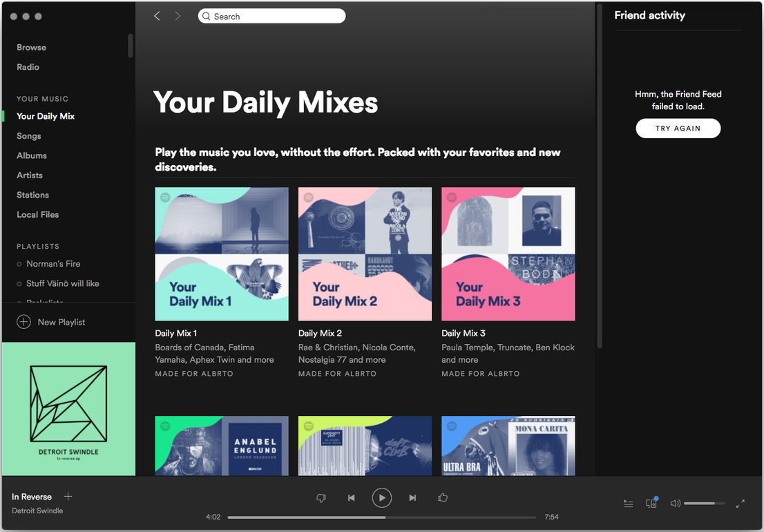
Task: Mute the volume speaker icon
Action: pos(675,504)
